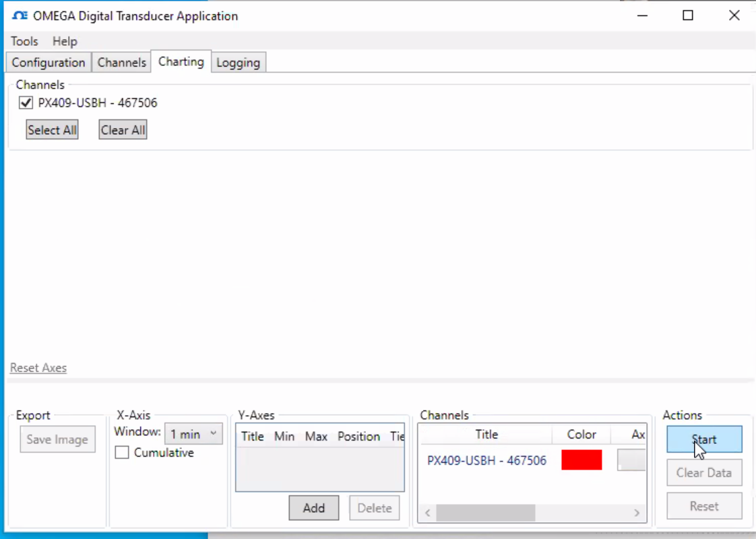The image size is (756, 539).
Task: Click the Clear All button
Action: coord(123,129)
